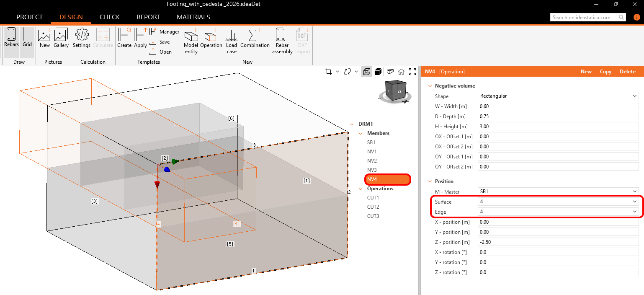
Task: Select CUT2 in the Operations tree
Action: pos(373,207)
